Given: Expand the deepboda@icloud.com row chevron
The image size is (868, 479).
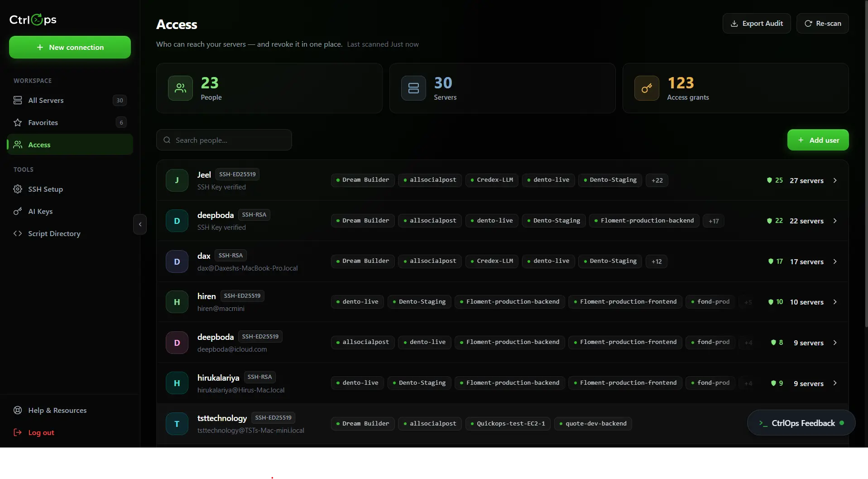Looking at the screenshot, I should click(x=835, y=343).
